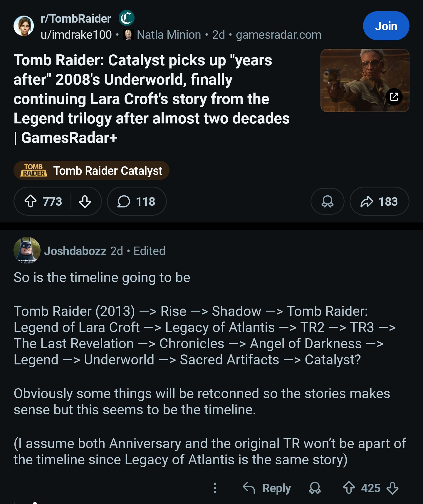Open external link icon on article thumbnail
Viewport: 423px width, 504px height.
[x=394, y=97]
